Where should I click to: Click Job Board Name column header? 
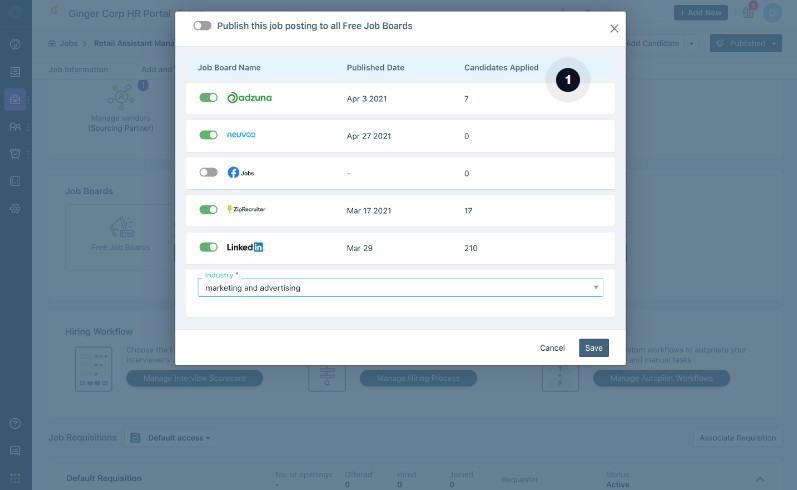click(229, 68)
